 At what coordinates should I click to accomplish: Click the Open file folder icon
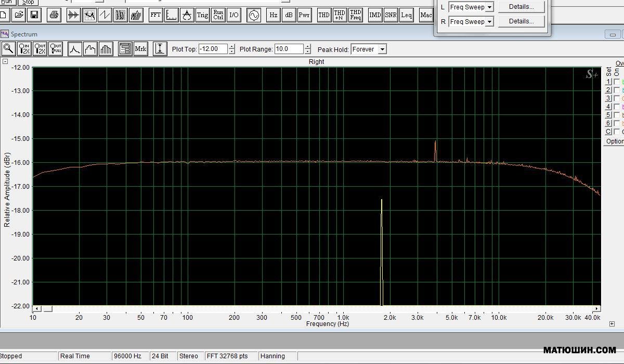pos(19,15)
